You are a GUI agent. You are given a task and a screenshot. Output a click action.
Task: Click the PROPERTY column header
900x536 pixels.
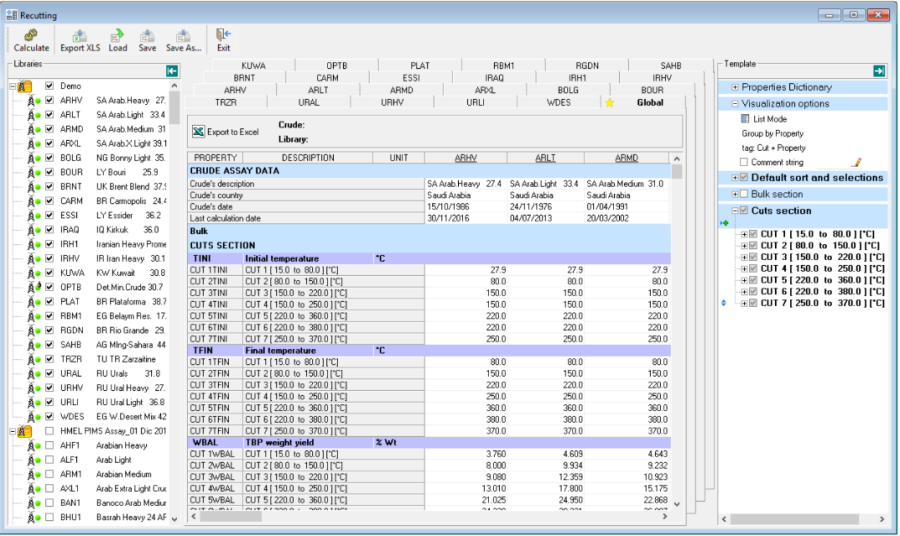(215, 158)
